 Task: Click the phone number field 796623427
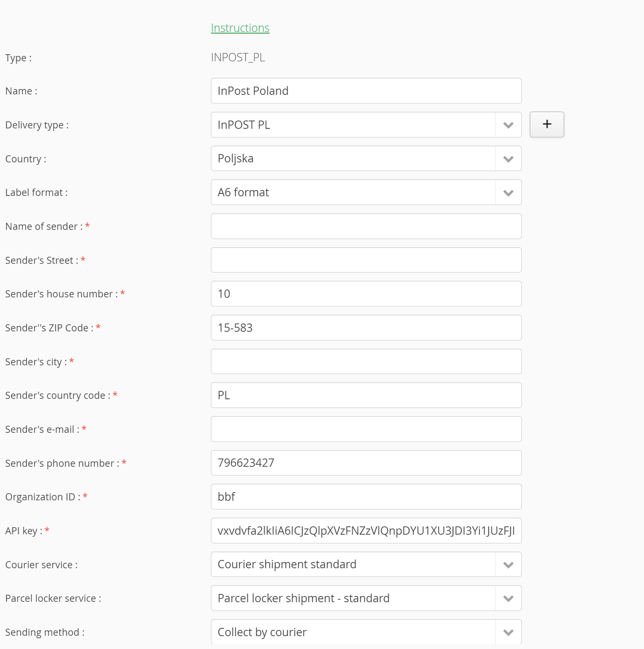tap(366, 463)
